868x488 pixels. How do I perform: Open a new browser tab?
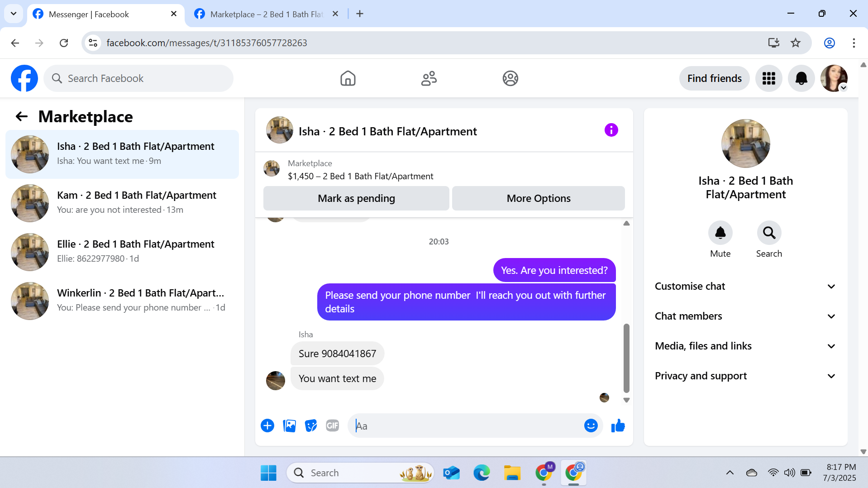tap(359, 14)
